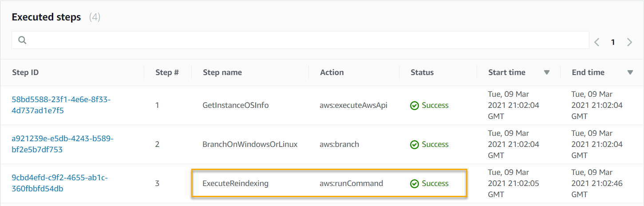Viewport: 644px width, 206px height.
Task: Click Success check icon for GetInstanceOSInfo
Action: (415, 106)
